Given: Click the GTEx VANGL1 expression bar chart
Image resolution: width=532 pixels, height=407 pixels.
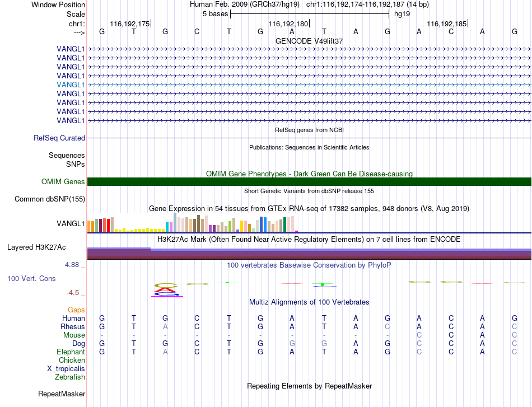Looking at the screenshot, I should pyautogui.click(x=193, y=222).
